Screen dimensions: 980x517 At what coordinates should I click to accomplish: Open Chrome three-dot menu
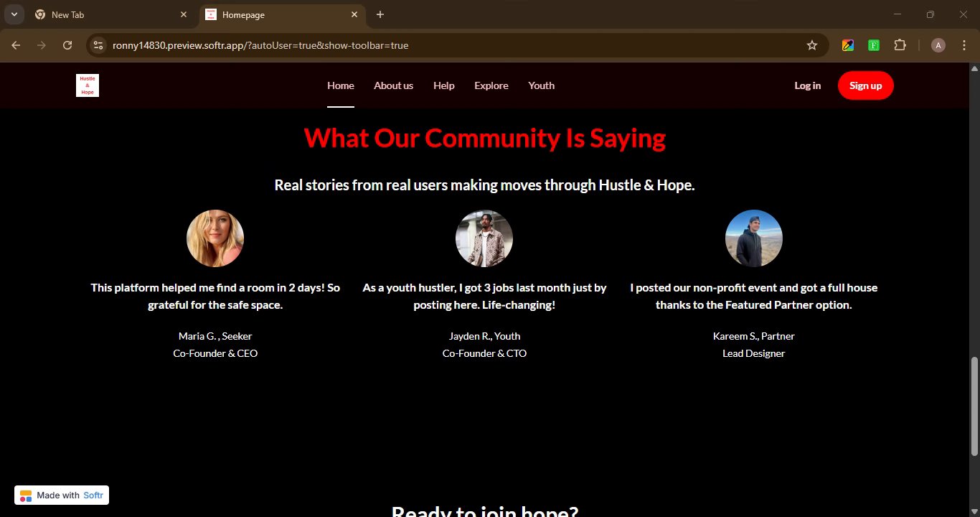[964, 45]
